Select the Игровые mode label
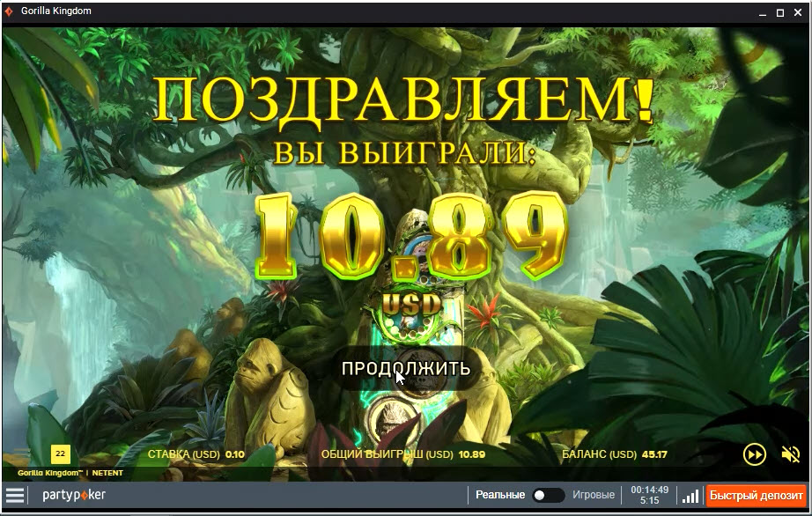The image size is (812, 516). 594,495
